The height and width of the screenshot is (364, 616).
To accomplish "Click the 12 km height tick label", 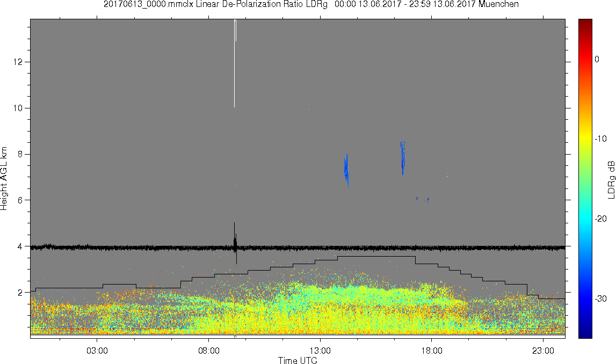I will pyautogui.click(x=17, y=62).
